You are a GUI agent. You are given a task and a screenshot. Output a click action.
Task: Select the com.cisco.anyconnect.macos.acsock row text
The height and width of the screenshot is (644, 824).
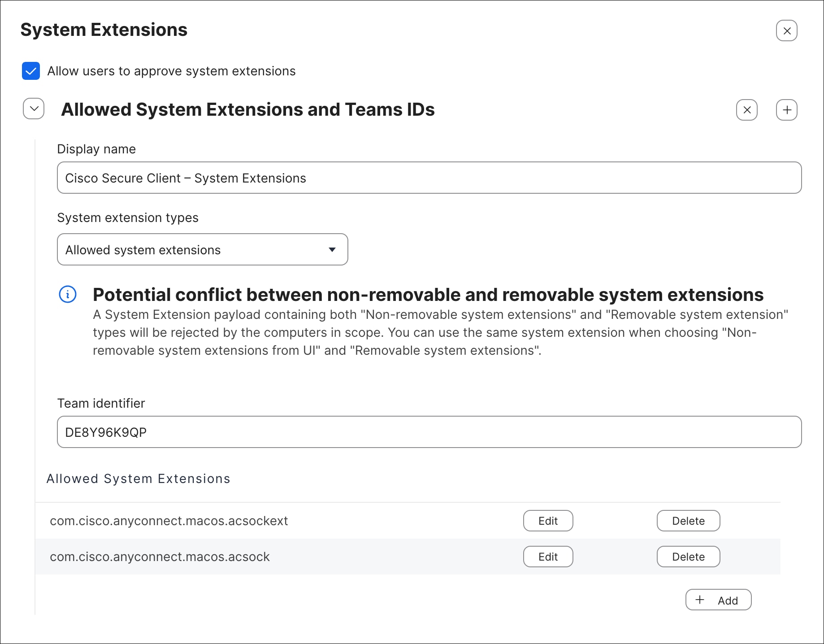(160, 557)
